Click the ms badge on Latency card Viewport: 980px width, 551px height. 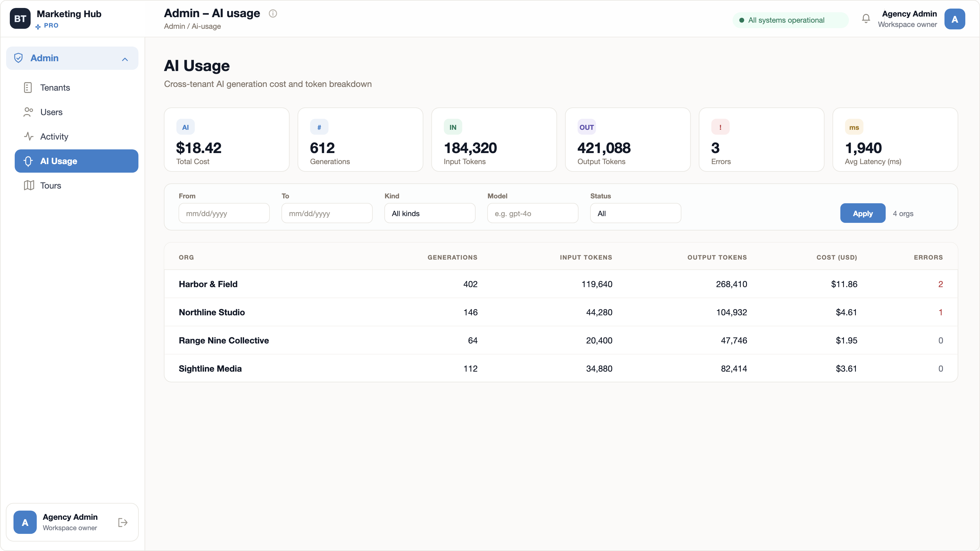[854, 127]
